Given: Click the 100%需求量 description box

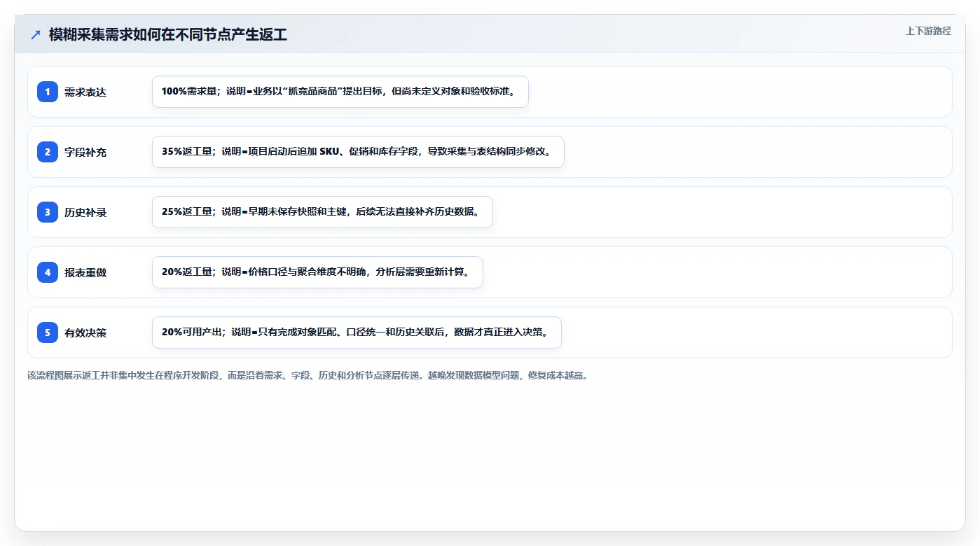Looking at the screenshot, I should (340, 92).
